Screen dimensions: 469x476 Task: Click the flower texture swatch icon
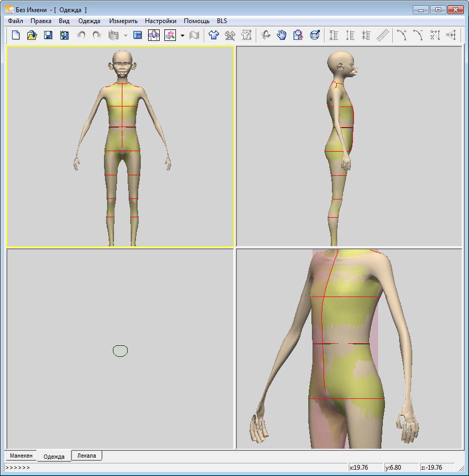170,35
